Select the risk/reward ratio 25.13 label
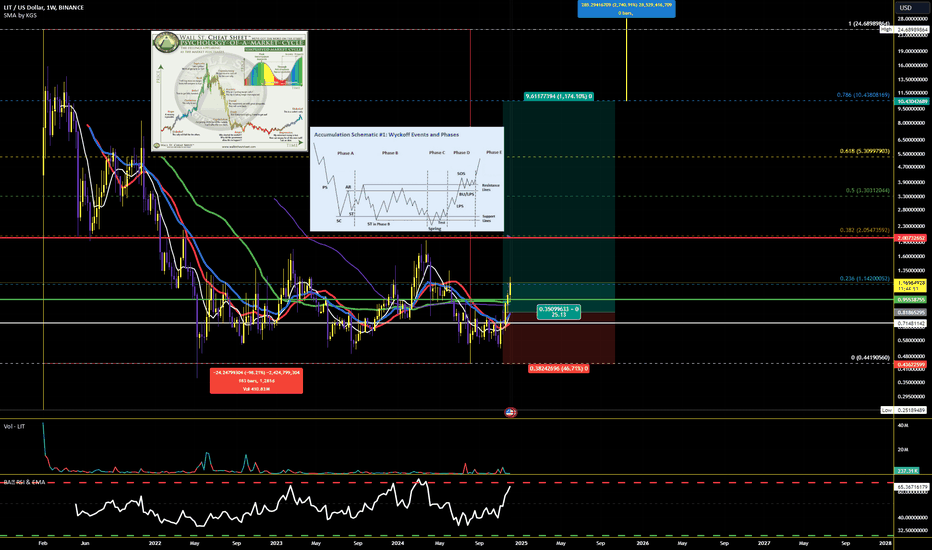The height and width of the screenshot is (550, 932). pos(559,312)
